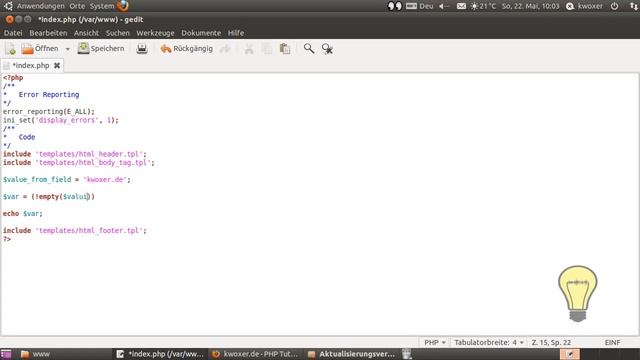Expand the Öffnen recent files arrow

68,49
